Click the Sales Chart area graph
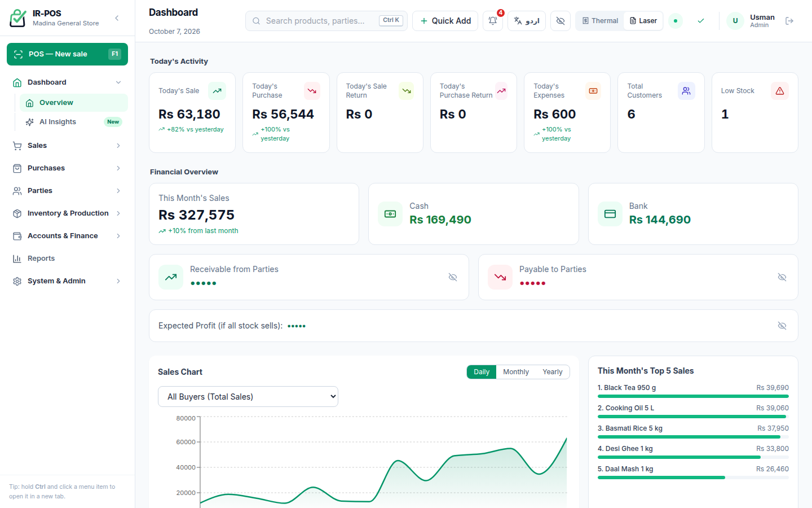The width and height of the screenshot is (812, 508). tap(383, 463)
